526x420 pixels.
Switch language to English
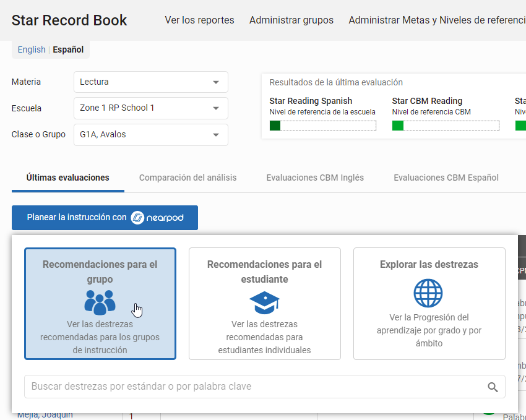coord(32,49)
